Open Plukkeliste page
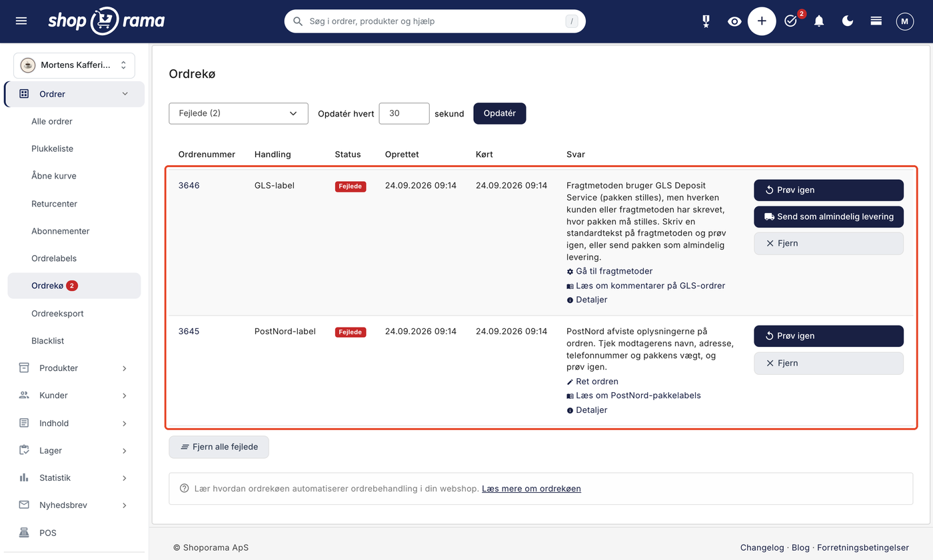933x560 pixels. coord(52,148)
